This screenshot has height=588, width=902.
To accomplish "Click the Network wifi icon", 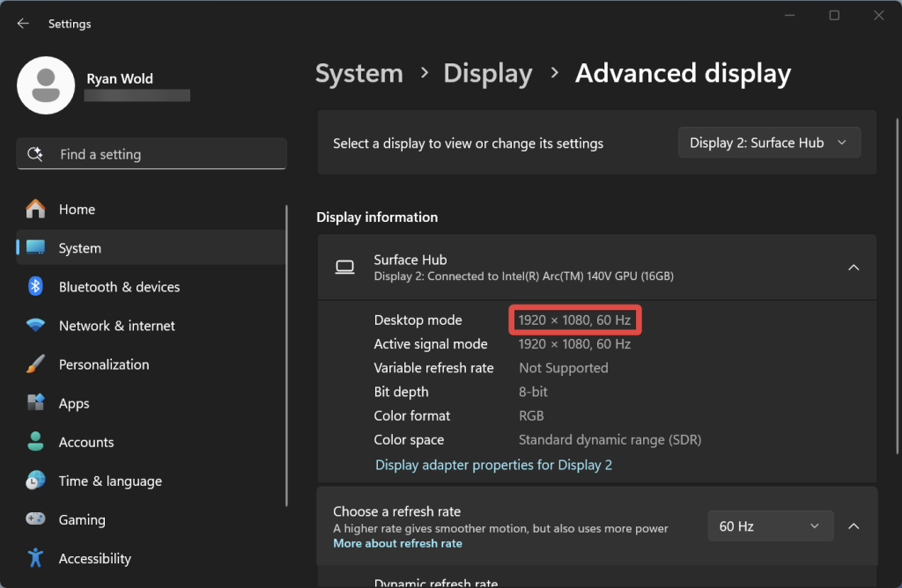I will click(35, 326).
